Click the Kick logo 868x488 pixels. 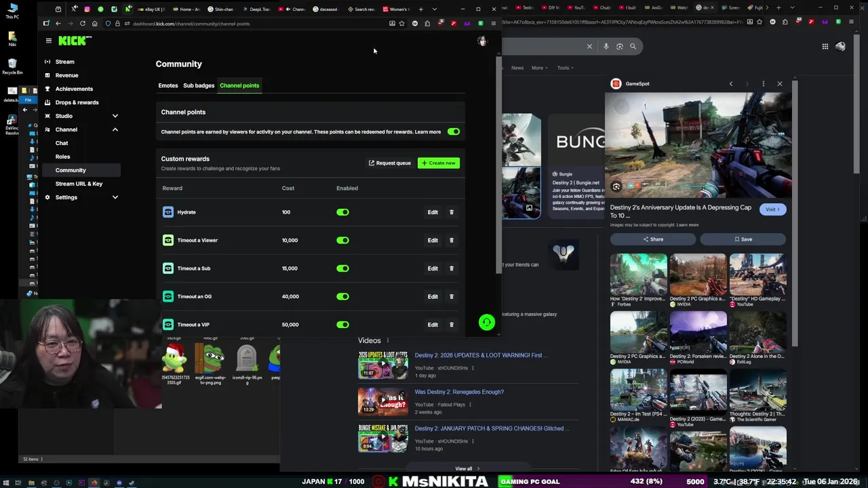(72, 41)
